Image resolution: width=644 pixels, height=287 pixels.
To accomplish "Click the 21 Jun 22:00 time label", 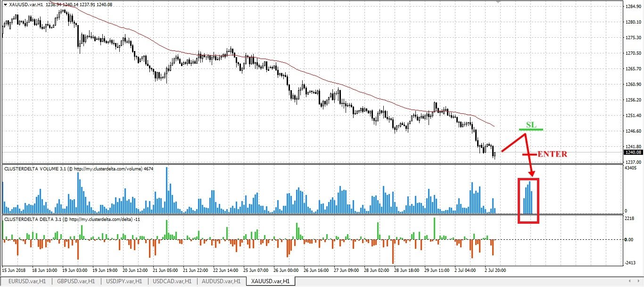I will 196,270.
